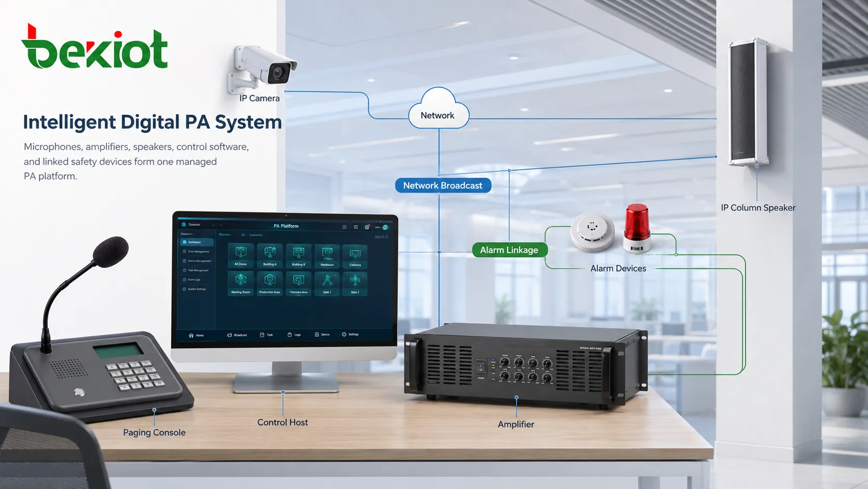Click the paging console microphone head
Image resolution: width=868 pixels, height=489 pixels.
pyautogui.click(x=110, y=252)
